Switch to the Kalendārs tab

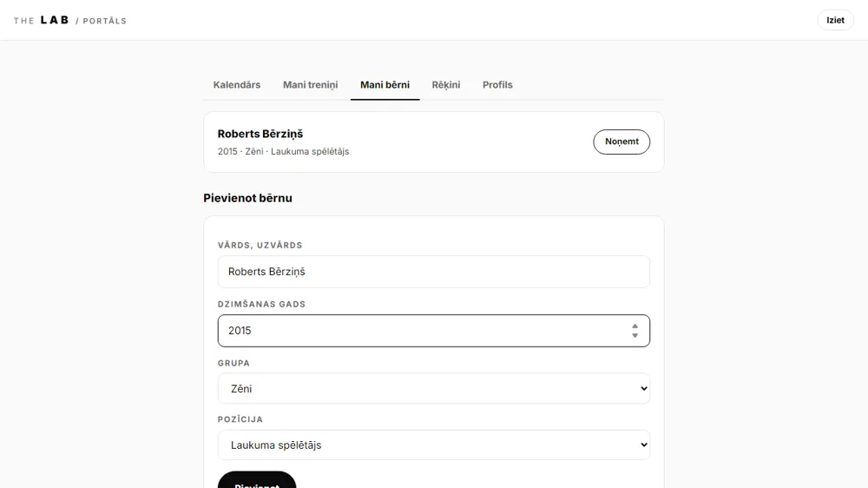237,85
